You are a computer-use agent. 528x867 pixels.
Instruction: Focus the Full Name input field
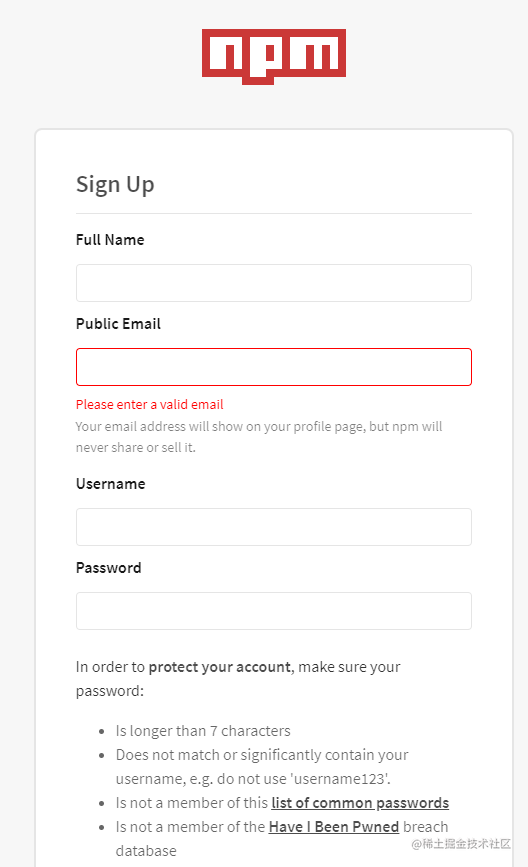[274, 283]
